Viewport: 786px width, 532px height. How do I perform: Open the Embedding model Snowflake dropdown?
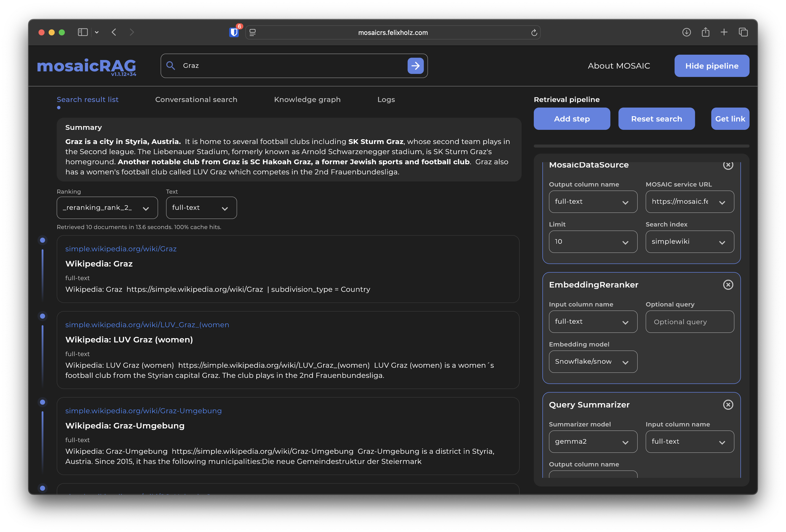(x=593, y=362)
